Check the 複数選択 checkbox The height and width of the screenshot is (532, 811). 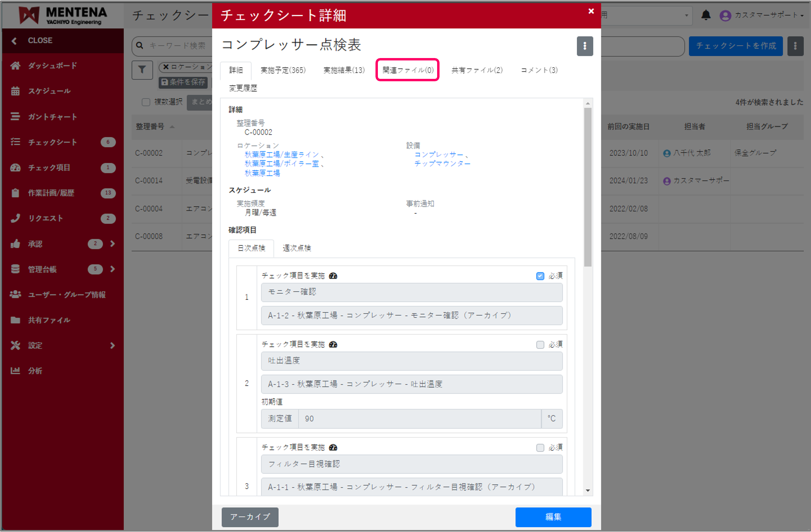click(146, 102)
